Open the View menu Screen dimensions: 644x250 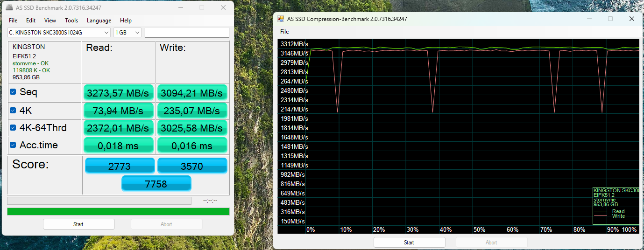50,21
